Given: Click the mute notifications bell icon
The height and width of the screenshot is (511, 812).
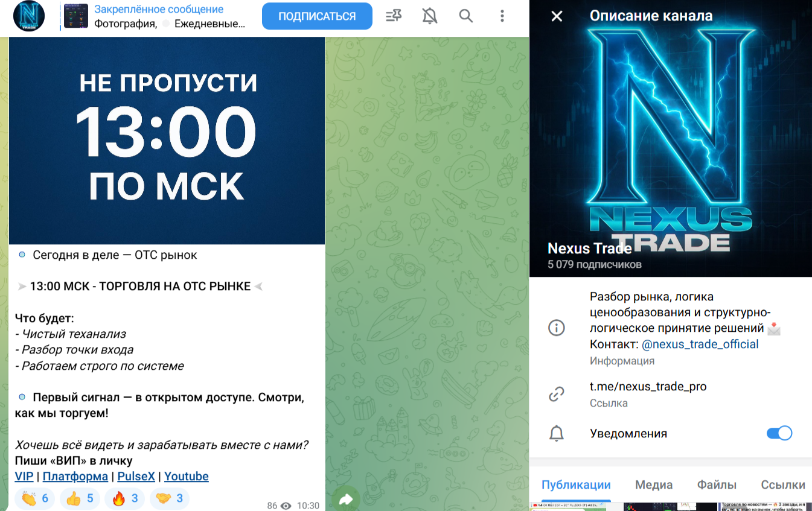Looking at the screenshot, I should [x=429, y=16].
